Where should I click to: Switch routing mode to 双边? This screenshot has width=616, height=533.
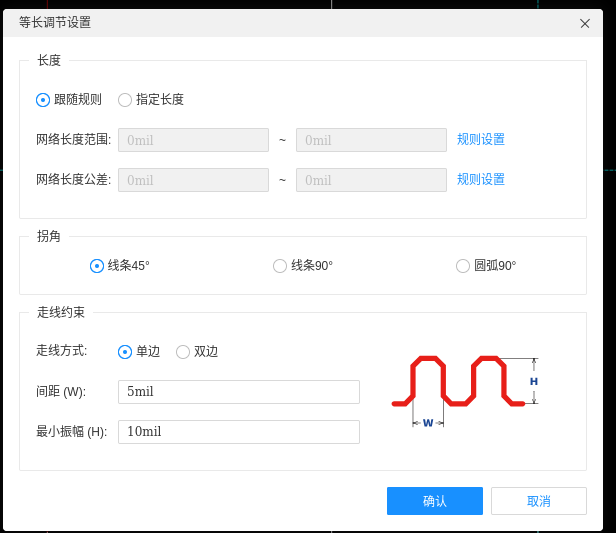183,352
